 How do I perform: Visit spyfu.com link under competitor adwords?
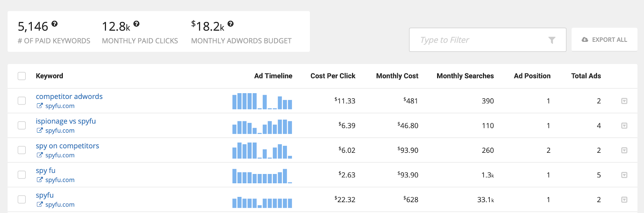(60, 106)
